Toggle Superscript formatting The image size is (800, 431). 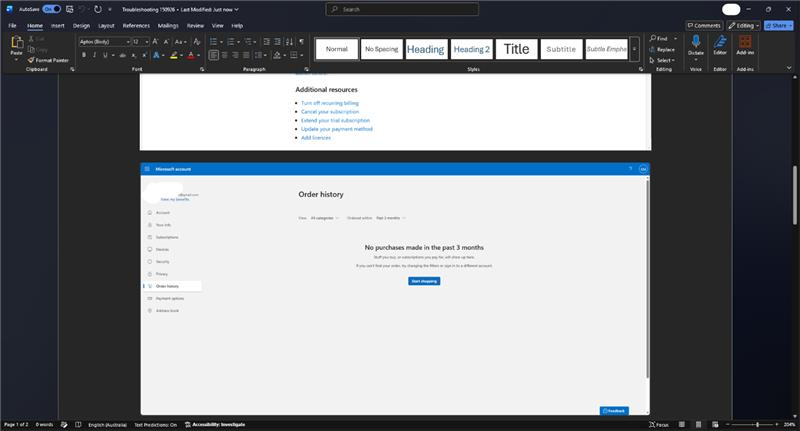(144, 55)
